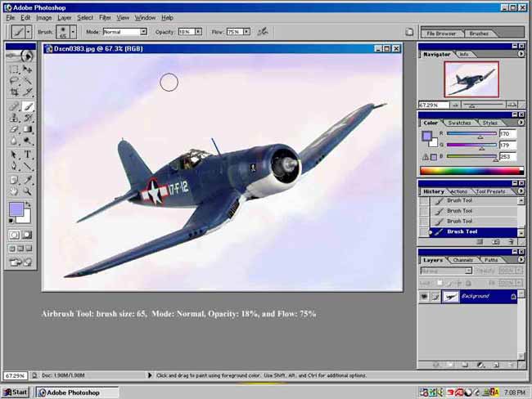Click the zoom out button in Navigator
Image resolution: width=532 pixels, height=399 pixels.
coord(456,105)
